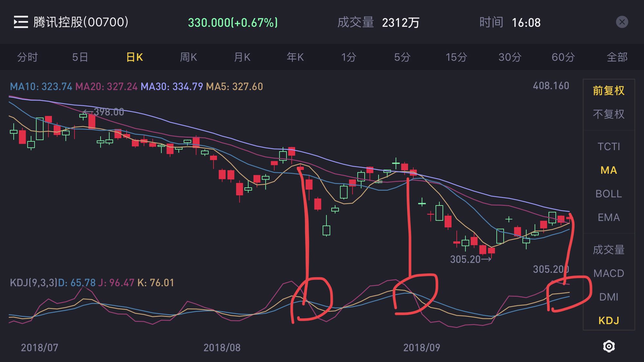Choose the BOLL main indicator
The image size is (644, 362).
(x=609, y=194)
